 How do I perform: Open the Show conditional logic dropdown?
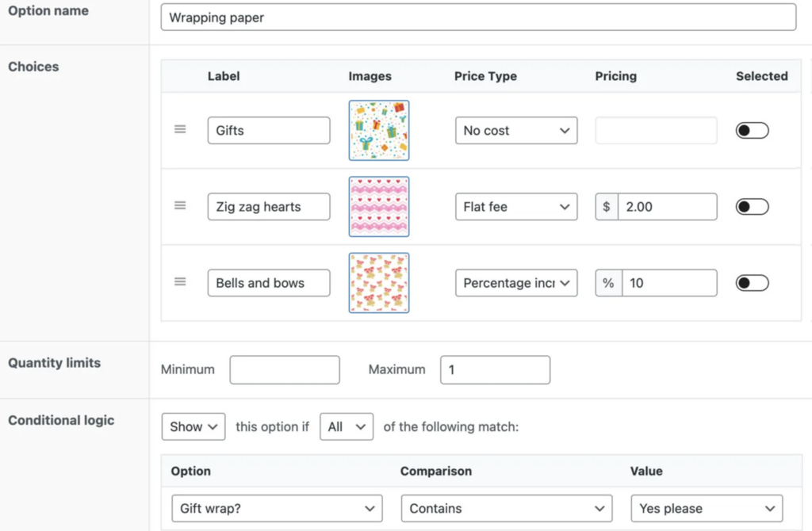(193, 426)
